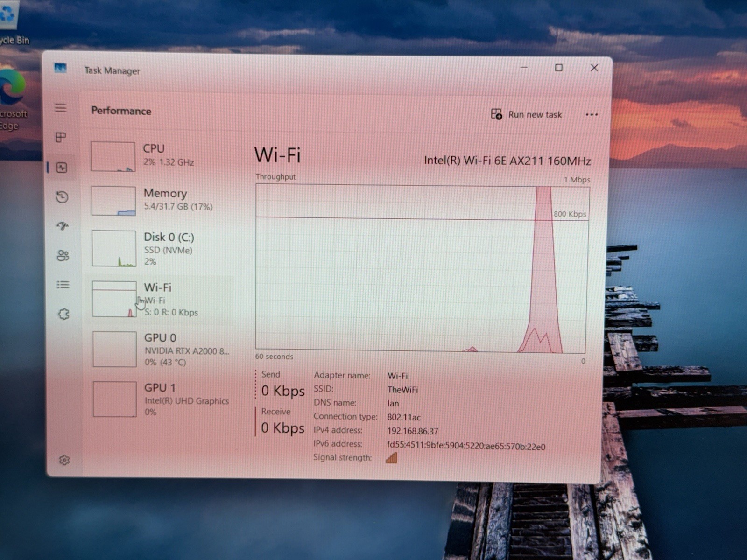Click the Wi-Fi throughput graph
Viewport: 747px width, 560px height.
coord(422,269)
